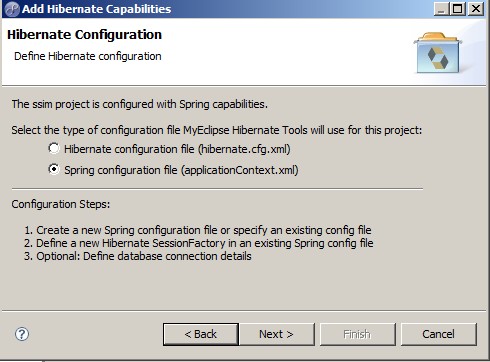Click the greyed-out Finish button
This screenshot has height=362, width=490.
pyautogui.click(x=357, y=334)
